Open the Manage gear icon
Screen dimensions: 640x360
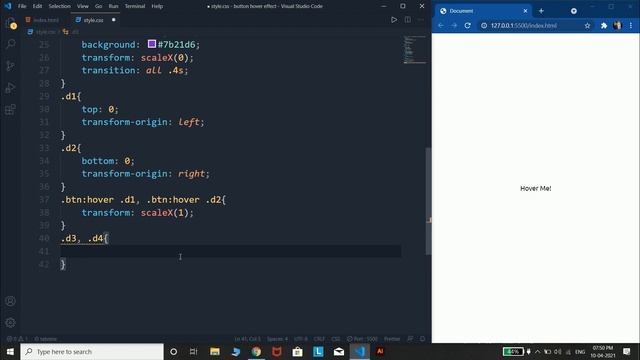tap(11, 322)
